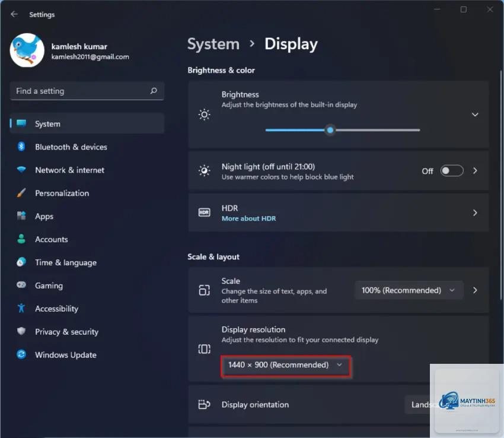Open the 1440 × 900 resolution dropdown
Screen dimensions: 504x438
pos(286,365)
